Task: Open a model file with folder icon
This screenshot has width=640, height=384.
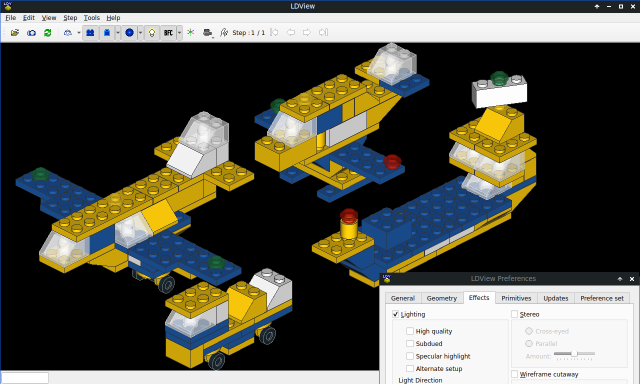Action: (15, 33)
